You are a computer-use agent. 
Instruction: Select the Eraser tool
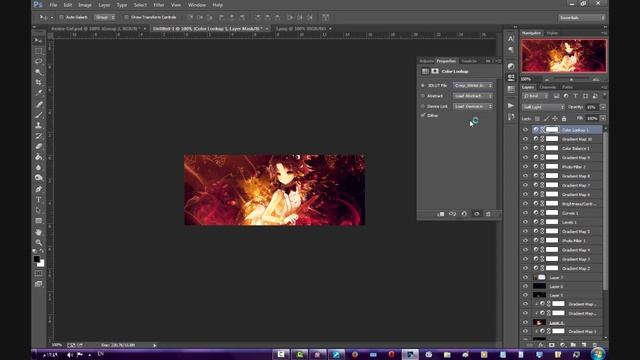click(38, 146)
